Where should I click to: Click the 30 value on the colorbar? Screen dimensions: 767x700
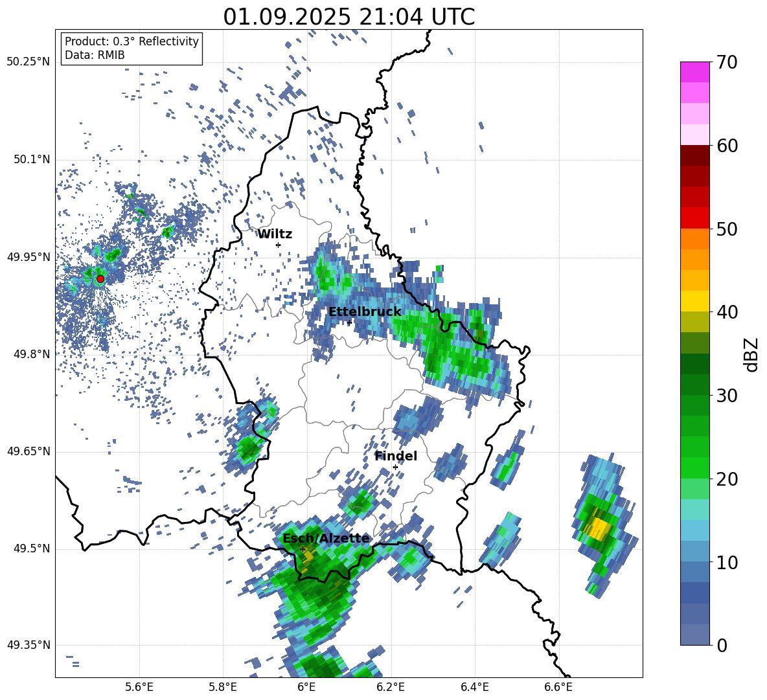pos(727,396)
